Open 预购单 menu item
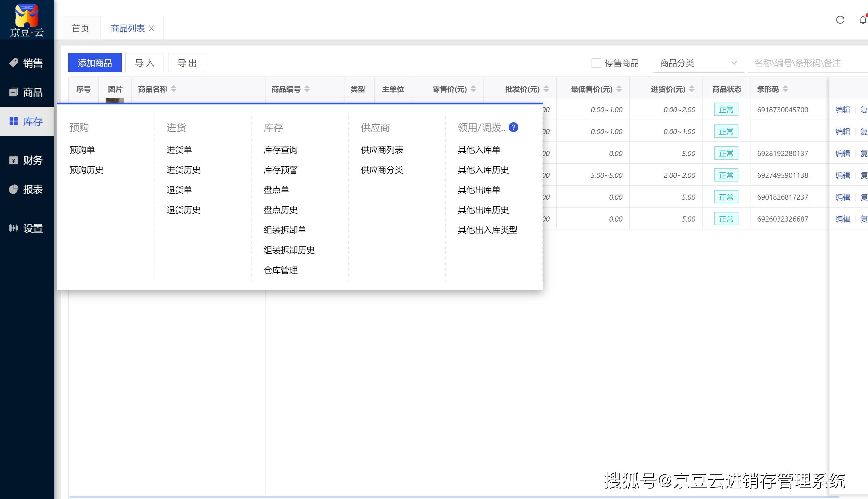The width and height of the screenshot is (868, 499). point(82,150)
